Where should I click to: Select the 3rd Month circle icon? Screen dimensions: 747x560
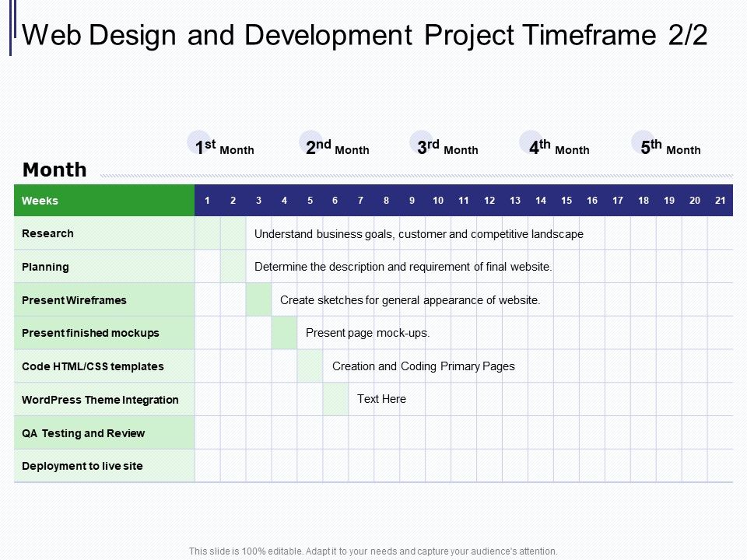[x=423, y=142]
